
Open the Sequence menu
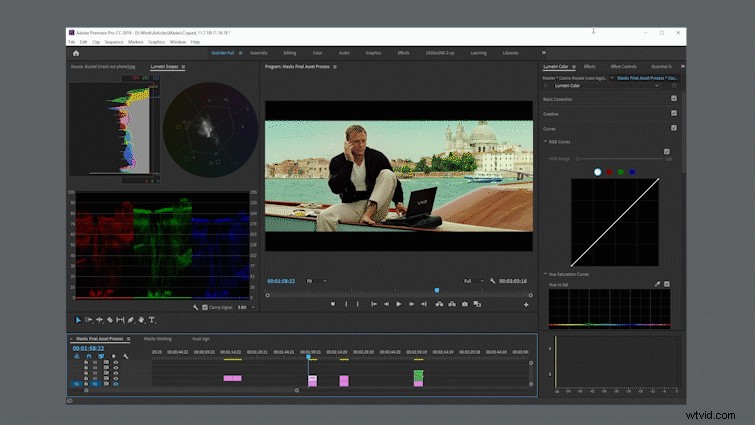pyautogui.click(x=114, y=42)
